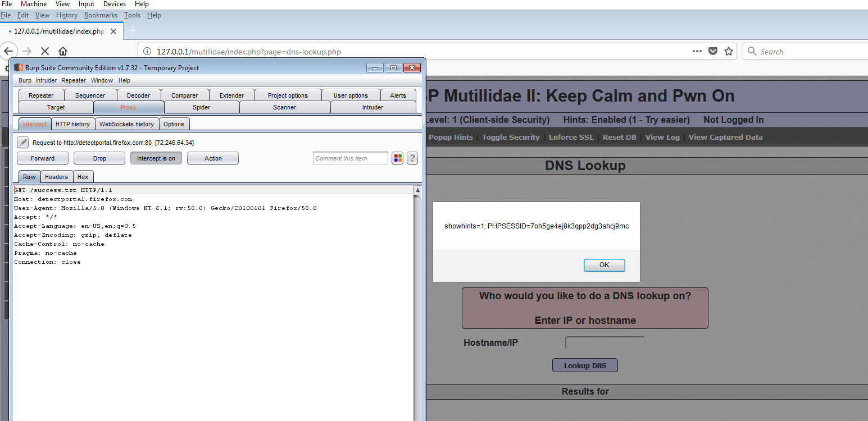
Task: Click the Reset DB link
Action: (x=620, y=137)
